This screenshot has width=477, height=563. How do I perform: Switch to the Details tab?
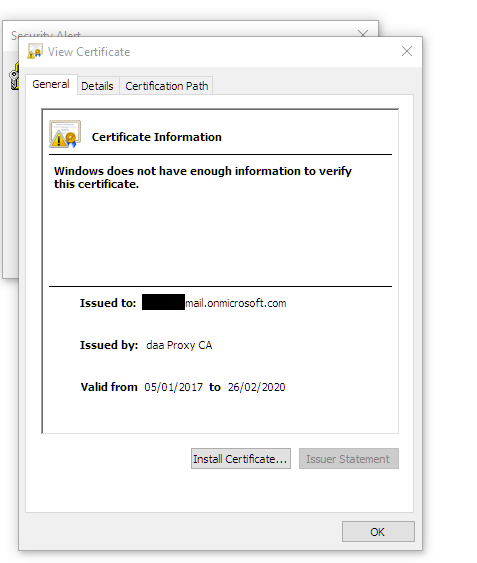coord(97,86)
